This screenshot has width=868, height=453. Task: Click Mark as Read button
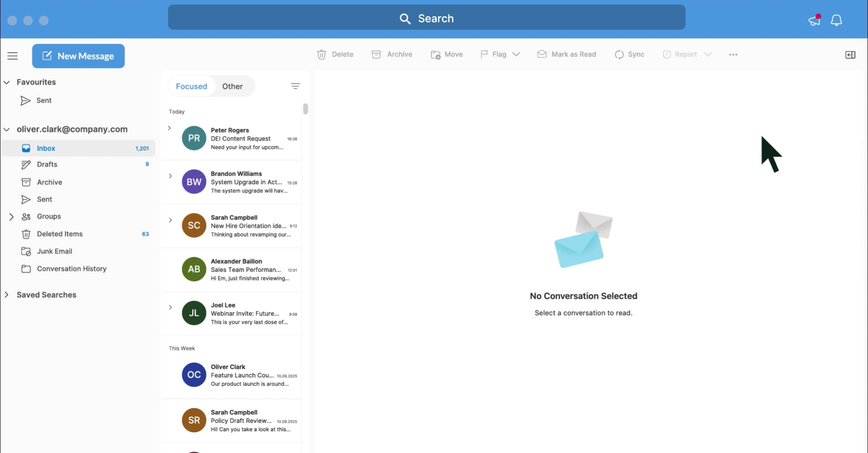(566, 55)
